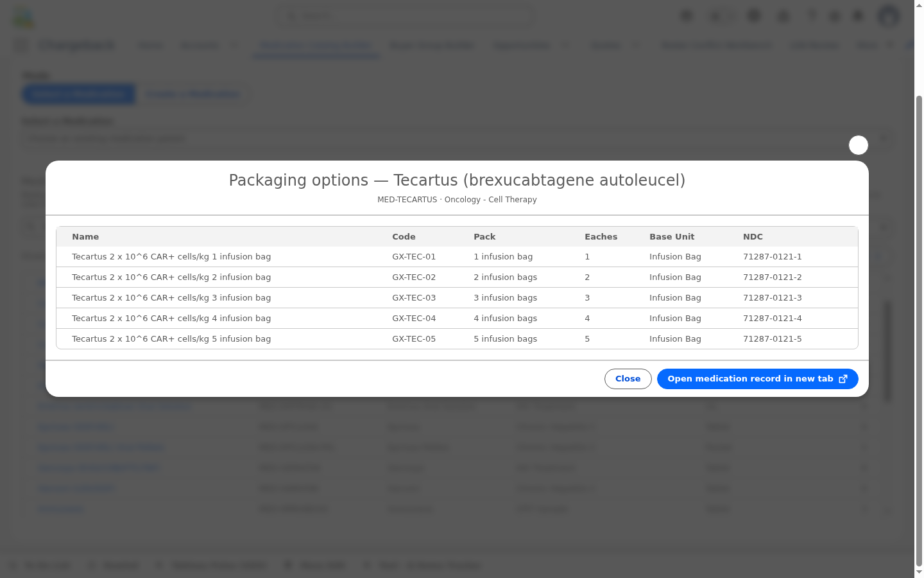Click code GX-TEC-04

[414, 319]
